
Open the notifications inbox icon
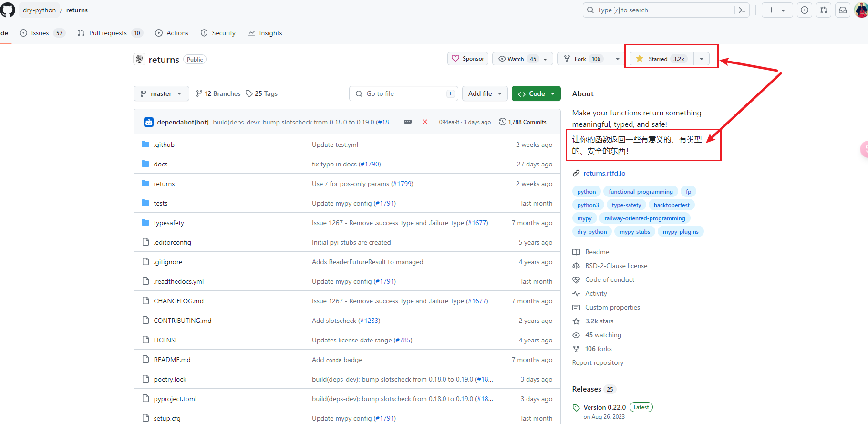[843, 10]
